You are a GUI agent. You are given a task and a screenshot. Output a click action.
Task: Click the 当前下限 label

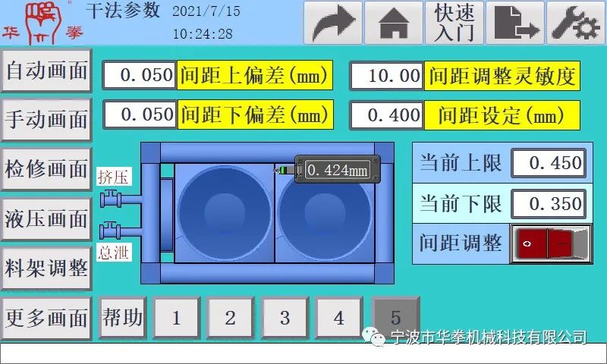click(x=461, y=204)
